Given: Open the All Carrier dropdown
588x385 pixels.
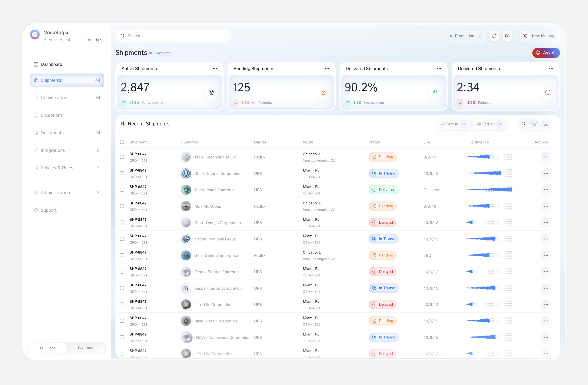Looking at the screenshot, I should tap(490, 124).
